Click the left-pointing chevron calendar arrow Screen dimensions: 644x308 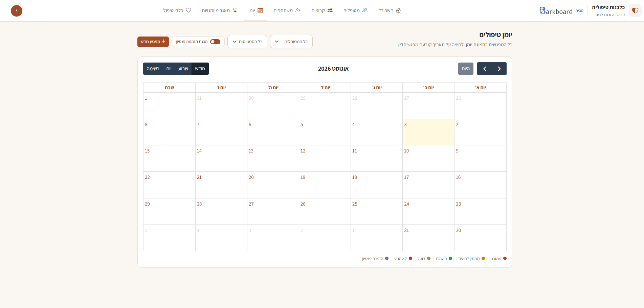tap(485, 69)
